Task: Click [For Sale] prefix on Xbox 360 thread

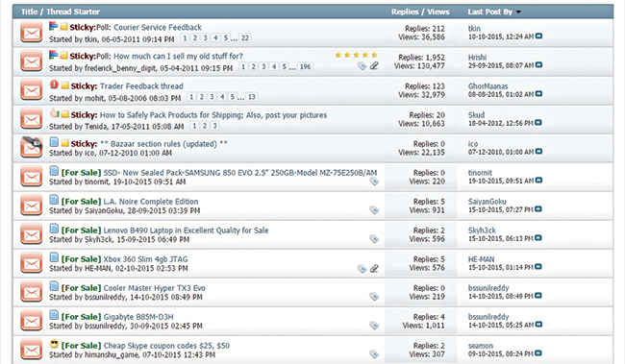Action: (82, 259)
